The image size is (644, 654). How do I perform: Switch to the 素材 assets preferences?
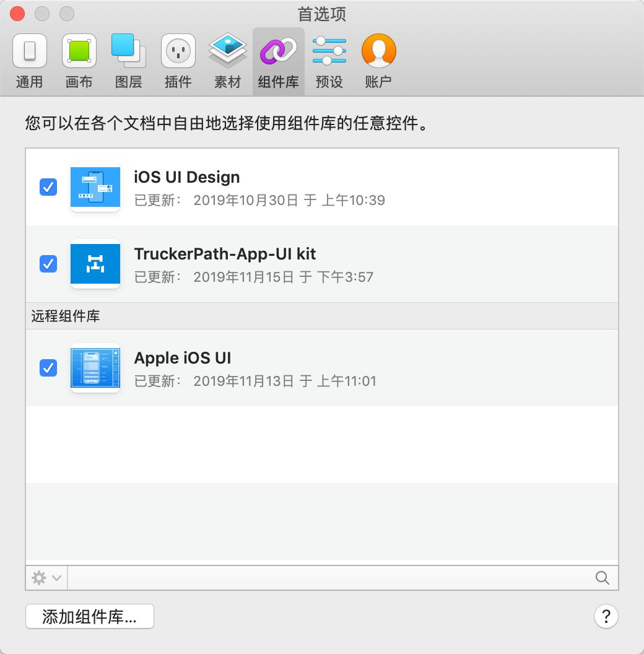pyautogui.click(x=228, y=61)
